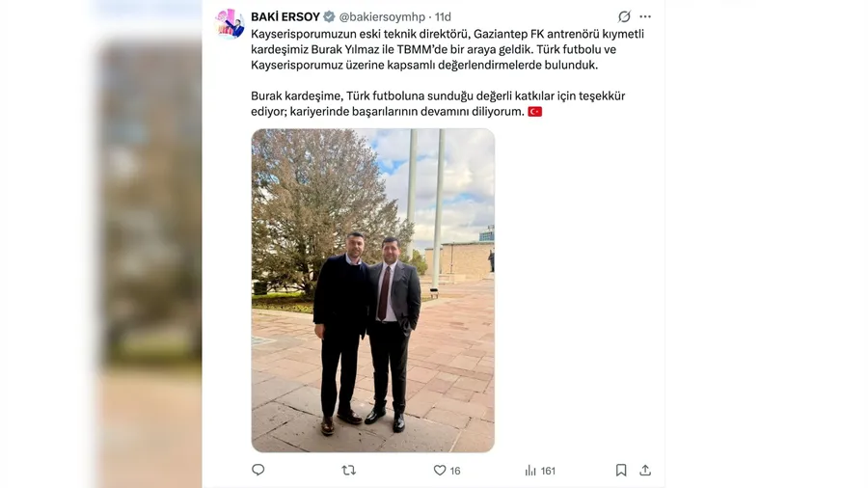Click the blue verified badge

point(330,16)
